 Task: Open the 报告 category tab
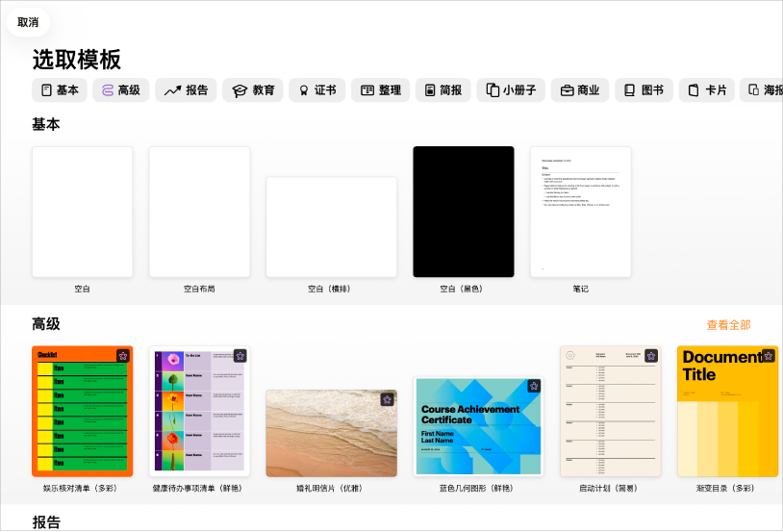186,90
